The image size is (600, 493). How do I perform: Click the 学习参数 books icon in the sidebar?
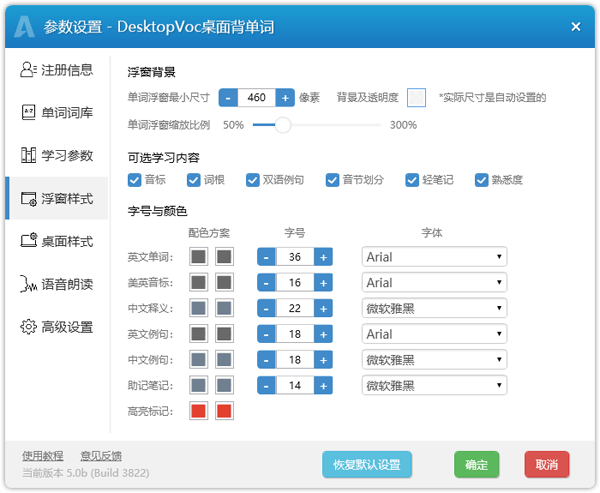(28, 155)
